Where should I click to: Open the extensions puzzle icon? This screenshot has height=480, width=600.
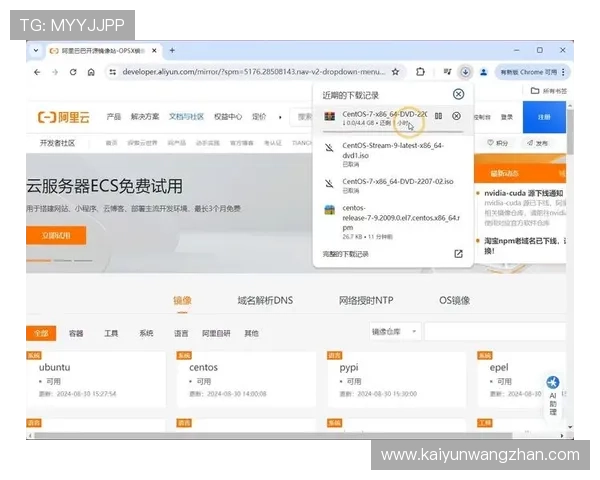pyautogui.click(x=420, y=72)
